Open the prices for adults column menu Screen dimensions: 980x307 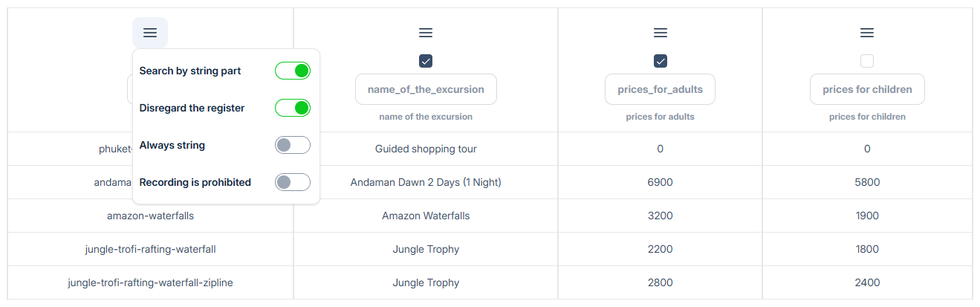[x=660, y=33]
